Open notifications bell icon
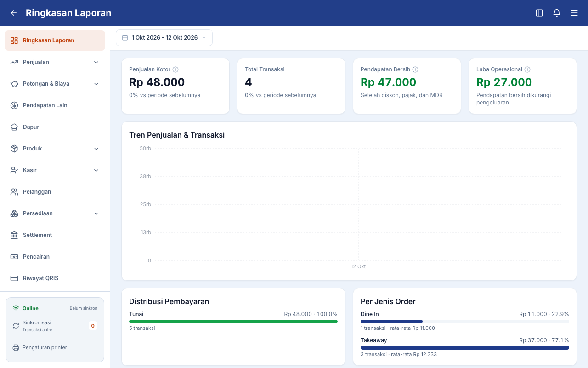This screenshot has width=588, height=368. pos(557,13)
